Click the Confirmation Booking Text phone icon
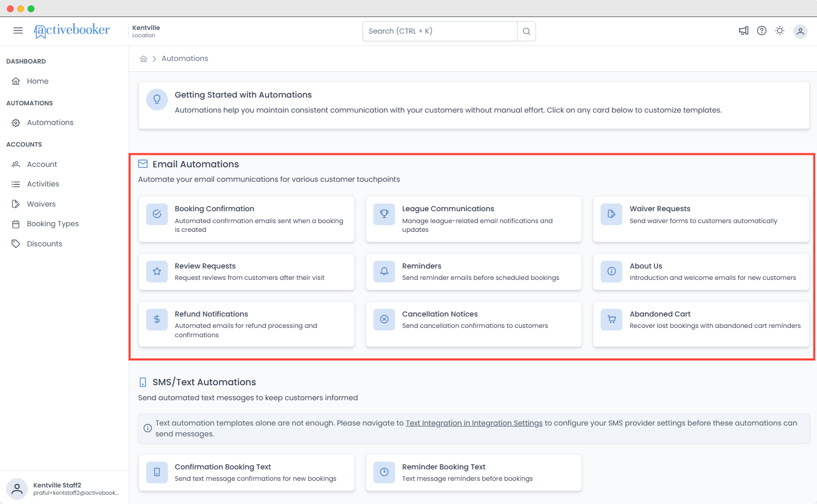 pos(157,472)
